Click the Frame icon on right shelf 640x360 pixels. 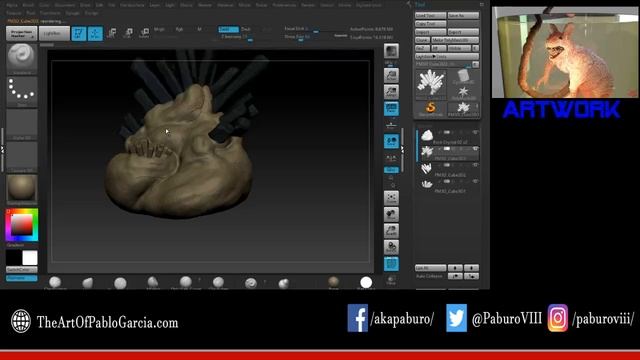391,198
